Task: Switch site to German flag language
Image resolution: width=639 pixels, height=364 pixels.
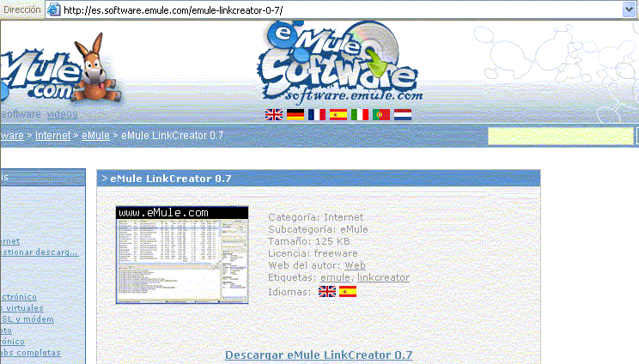Action: [x=295, y=115]
